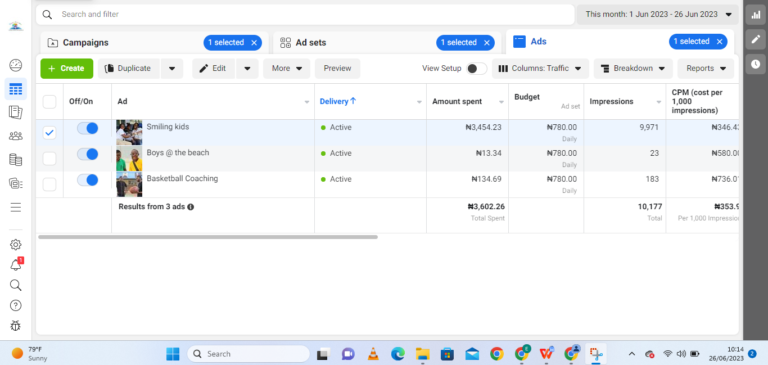Turn off the Boys @ the beach ad switch

pyautogui.click(x=88, y=154)
